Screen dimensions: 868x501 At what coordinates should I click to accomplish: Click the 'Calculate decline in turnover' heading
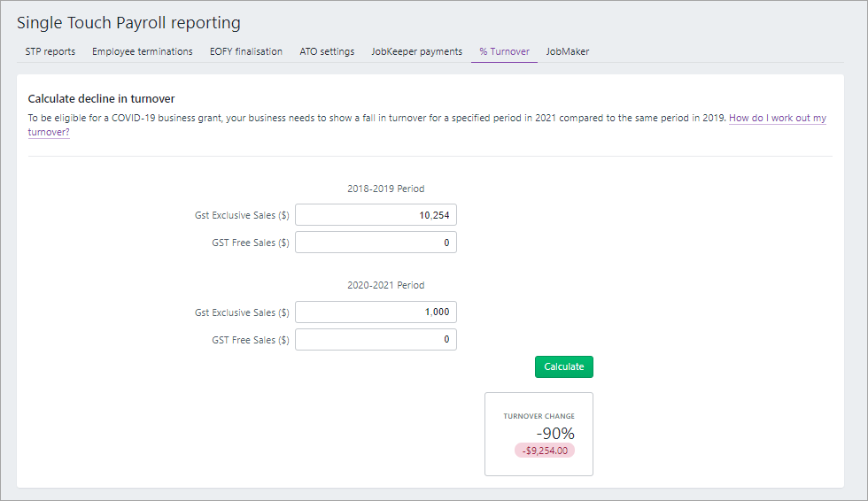pos(101,99)
